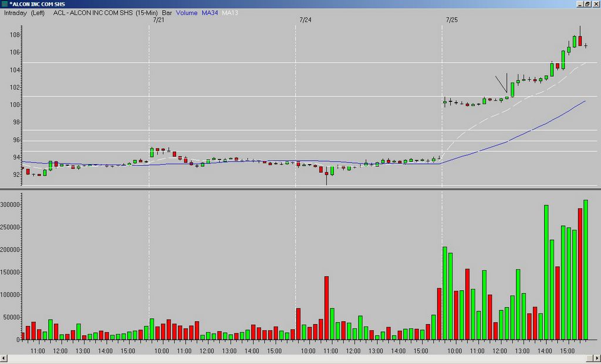Click the ACL - ALCON INC COM SHS (15-Min) label
The image size is (601, 364).
(106, 13)
